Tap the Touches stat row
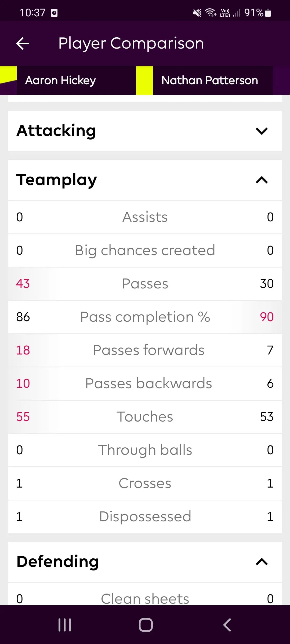Image resolution: width=290 pixels, height=644 pixels. (145, 417)
